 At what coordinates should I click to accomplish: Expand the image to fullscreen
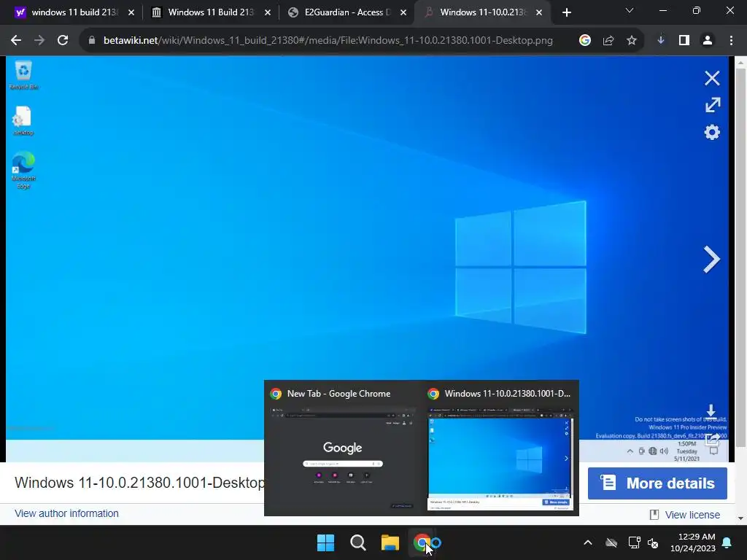point(713,105)
